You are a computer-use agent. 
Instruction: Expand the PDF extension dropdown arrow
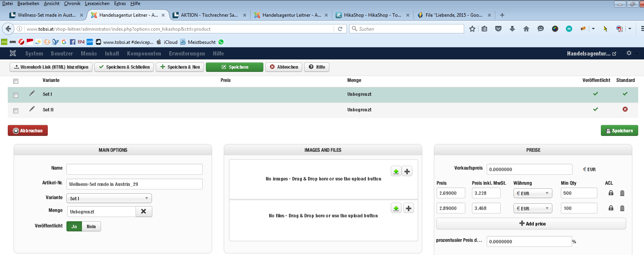[630, 29]
